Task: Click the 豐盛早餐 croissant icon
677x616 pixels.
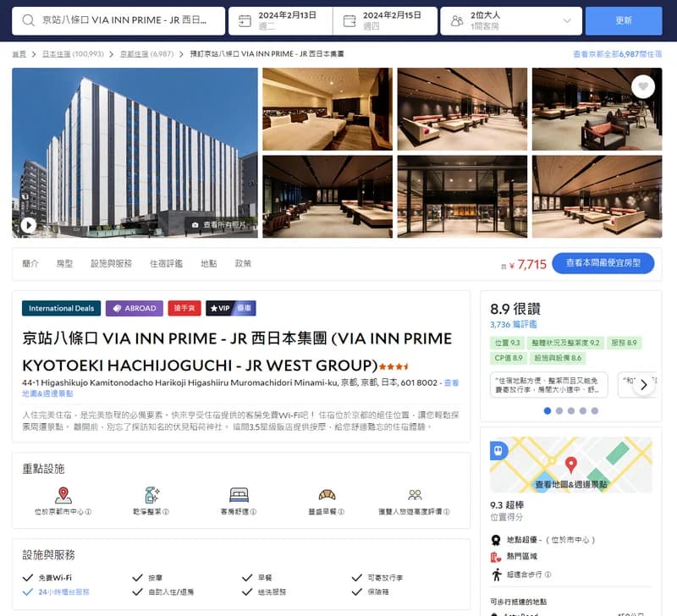Action: click(327, 495)
